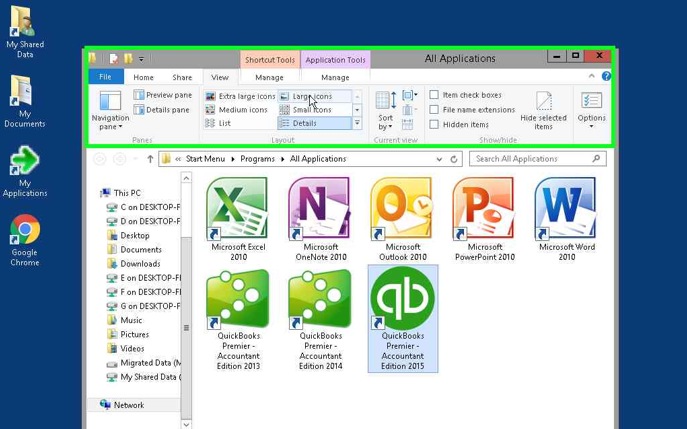Go up one folder level
Screen dimensions: 687x429
point(150,159)
